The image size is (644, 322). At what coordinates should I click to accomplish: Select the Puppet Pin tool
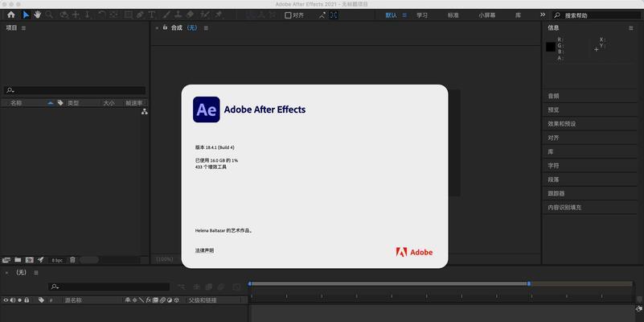point(219,14)
